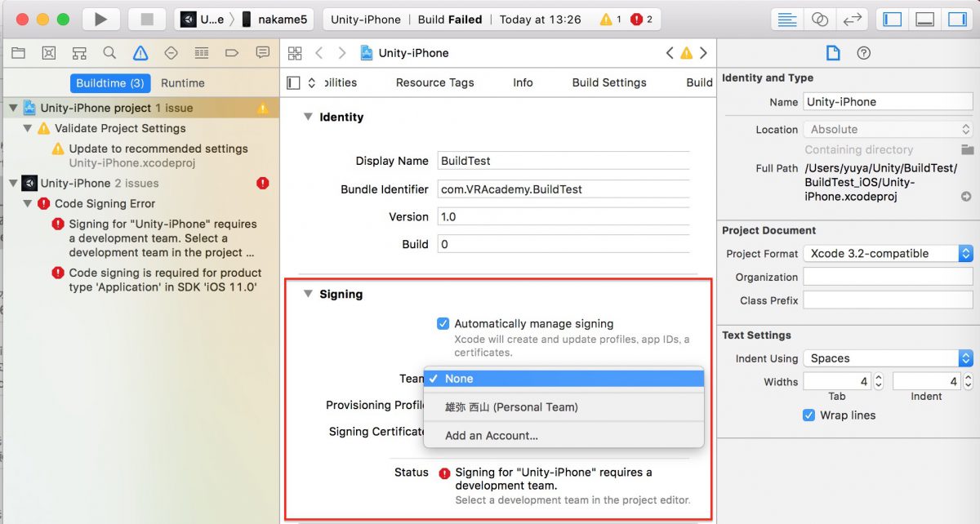Collapse the Unity-iPhone 2 issues group
Image resolution: width=980 pixels, height=524 pixels.
pyautogui.click(x=13, y=183)
